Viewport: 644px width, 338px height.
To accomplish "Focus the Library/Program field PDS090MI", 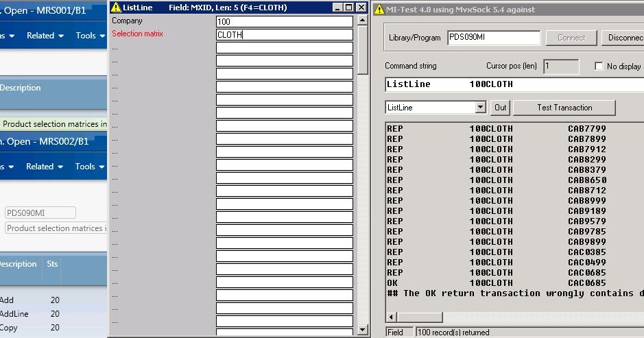I will pyautogui.click(x=494, y=38).
